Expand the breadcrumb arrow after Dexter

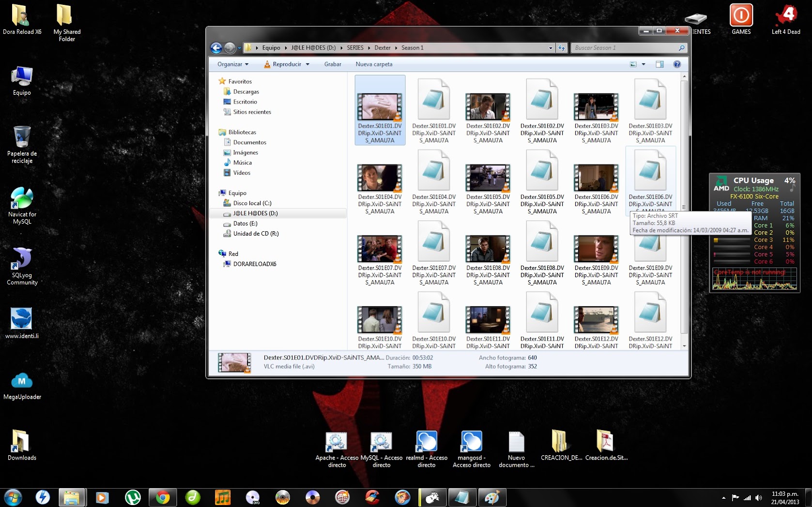pyautogui.click(x=396, y=48)
